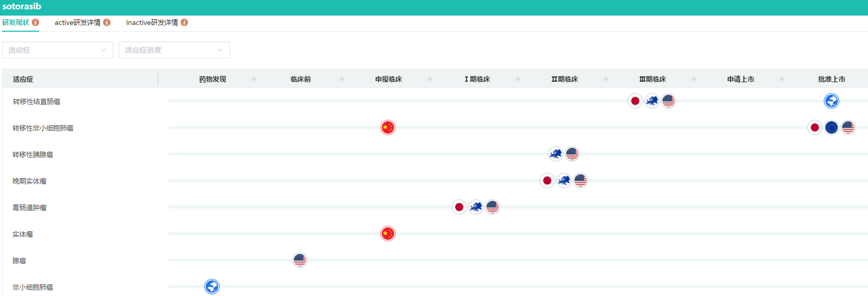The width and height of the screenshot is (868, 296).
Task: Click US flag in 晚期实体瘤 row
Action: [x=581, y=181]
